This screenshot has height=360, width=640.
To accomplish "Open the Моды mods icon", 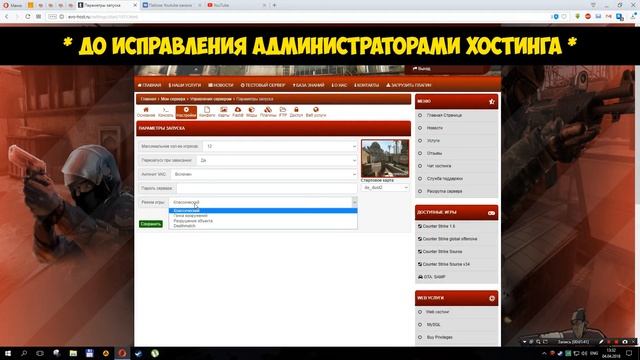I will click(x=251, y=112).
